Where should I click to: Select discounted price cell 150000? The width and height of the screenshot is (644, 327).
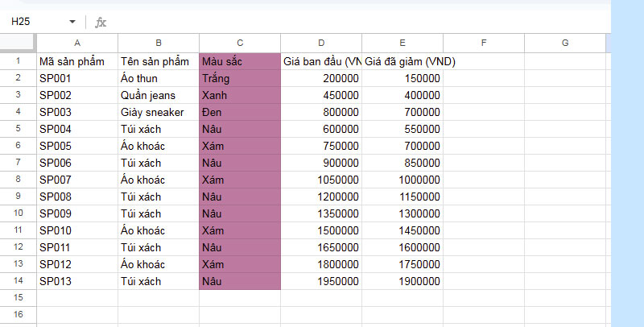point(402,78)
